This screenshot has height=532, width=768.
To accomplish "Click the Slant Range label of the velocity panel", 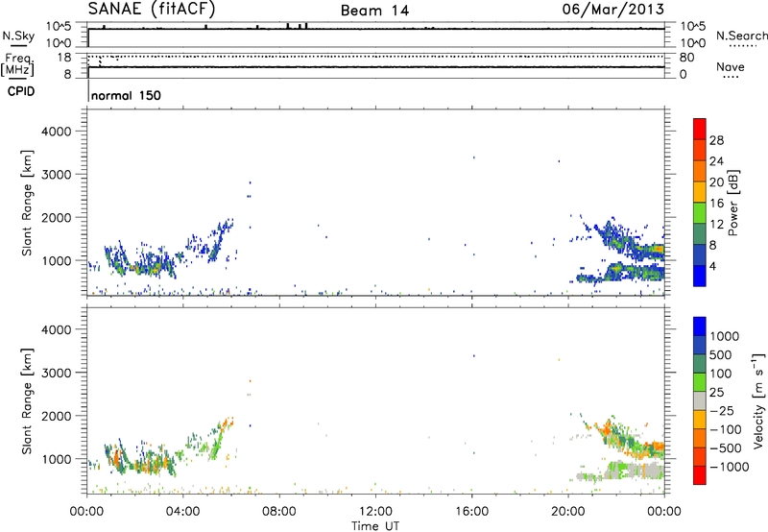I will pos(27,400).
